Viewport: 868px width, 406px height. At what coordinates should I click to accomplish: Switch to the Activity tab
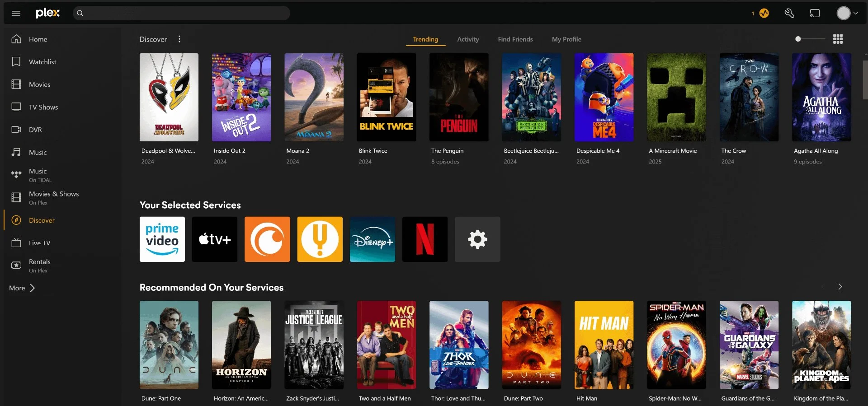pos(468,39)
